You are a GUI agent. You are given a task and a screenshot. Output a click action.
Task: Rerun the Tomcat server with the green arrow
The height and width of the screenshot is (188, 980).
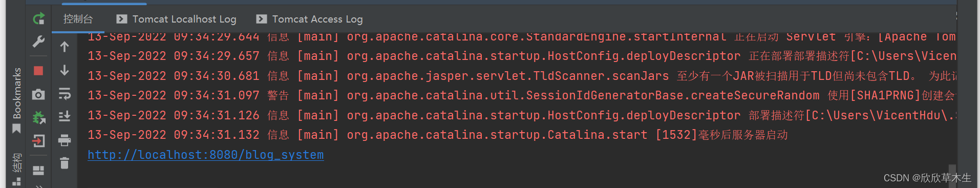(x=38, y=19)
